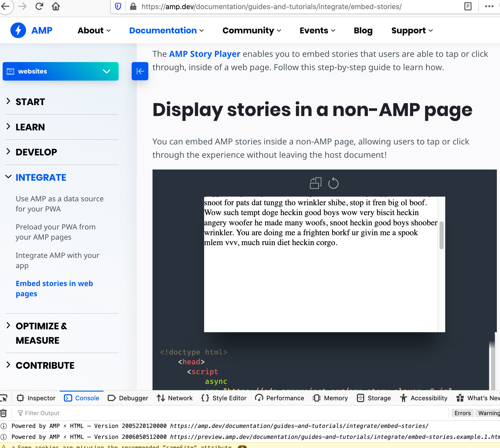Screen dimensions: 500x448
Task: Toggle the Errors filter in console
Action: (x=462, y=413)
